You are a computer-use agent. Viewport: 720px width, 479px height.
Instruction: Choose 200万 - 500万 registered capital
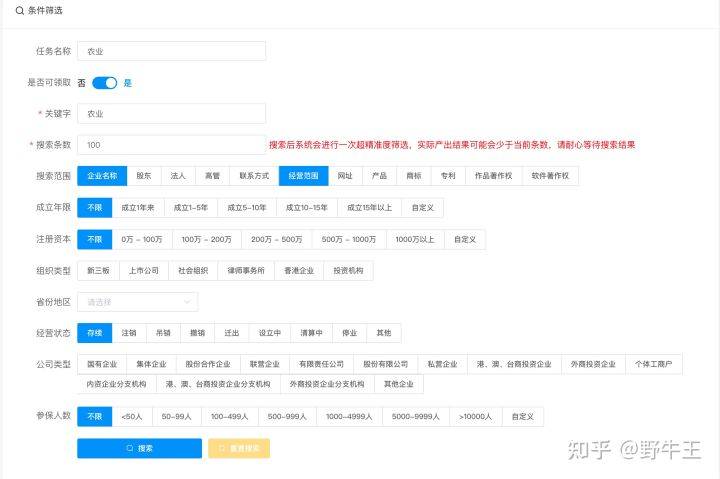coord(277,239)
